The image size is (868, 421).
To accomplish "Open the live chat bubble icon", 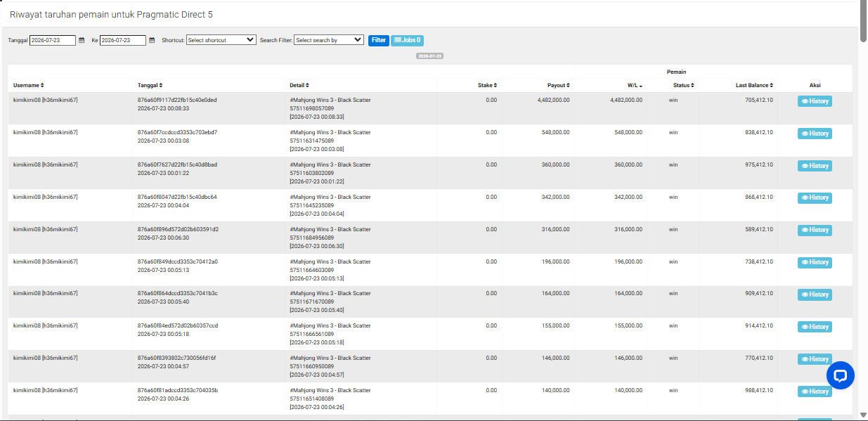I will tap(840, 375).
